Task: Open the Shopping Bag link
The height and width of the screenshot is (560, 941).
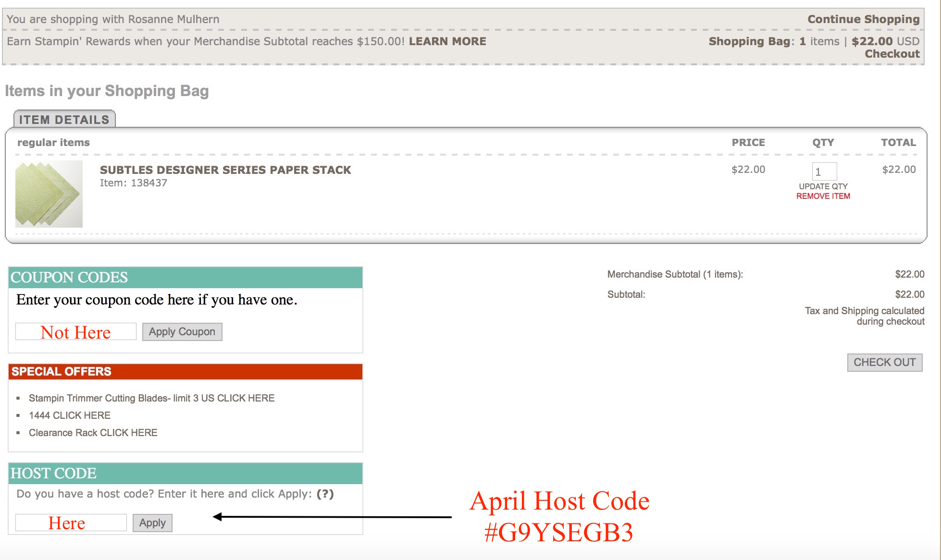Action: click(749, 41)
